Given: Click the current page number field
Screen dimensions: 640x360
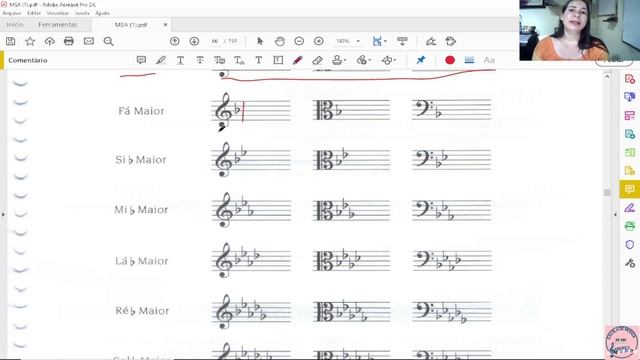Looking at the screenshot, I should (215, 41).
